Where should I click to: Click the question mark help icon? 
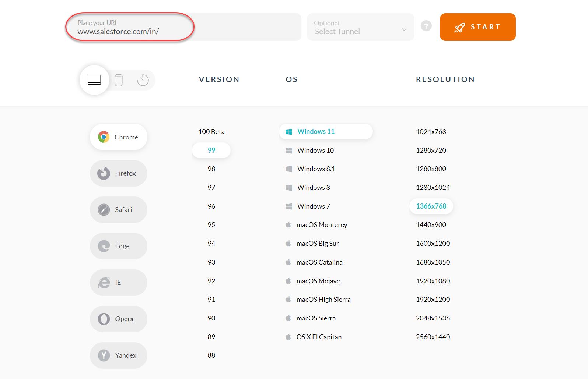click(426, 26)
